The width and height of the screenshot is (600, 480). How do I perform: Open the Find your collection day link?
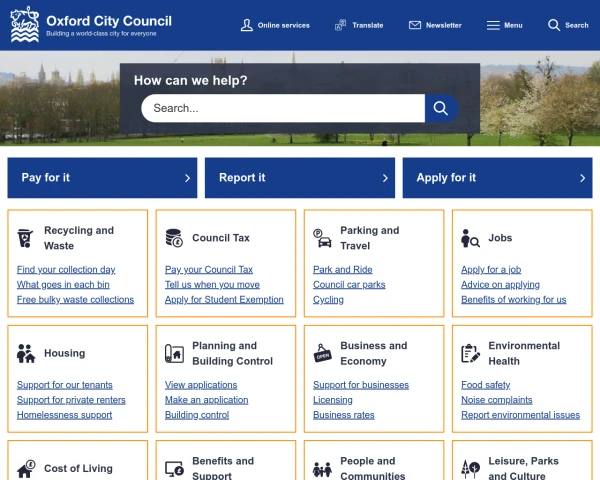66,269
